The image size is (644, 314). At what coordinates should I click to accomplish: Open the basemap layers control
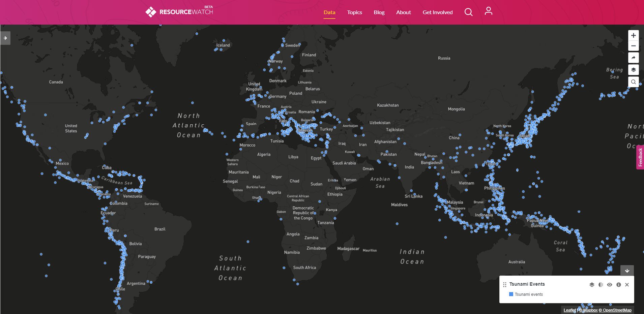pos(633,70)
